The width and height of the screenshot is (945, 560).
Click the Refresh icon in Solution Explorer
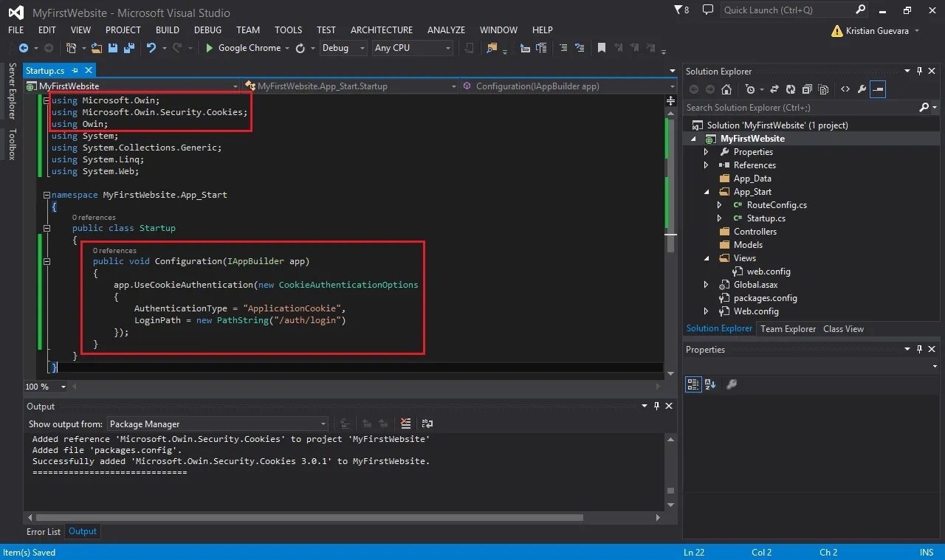click(790, 89)
